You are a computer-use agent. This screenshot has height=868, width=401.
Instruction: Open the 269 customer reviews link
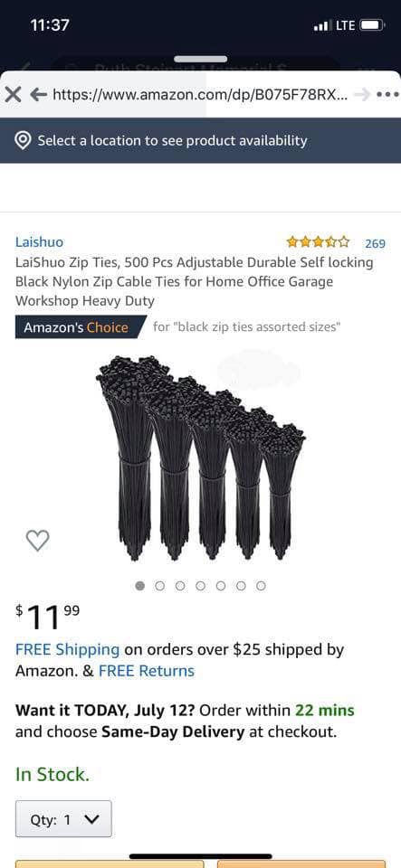coord(375,243)
